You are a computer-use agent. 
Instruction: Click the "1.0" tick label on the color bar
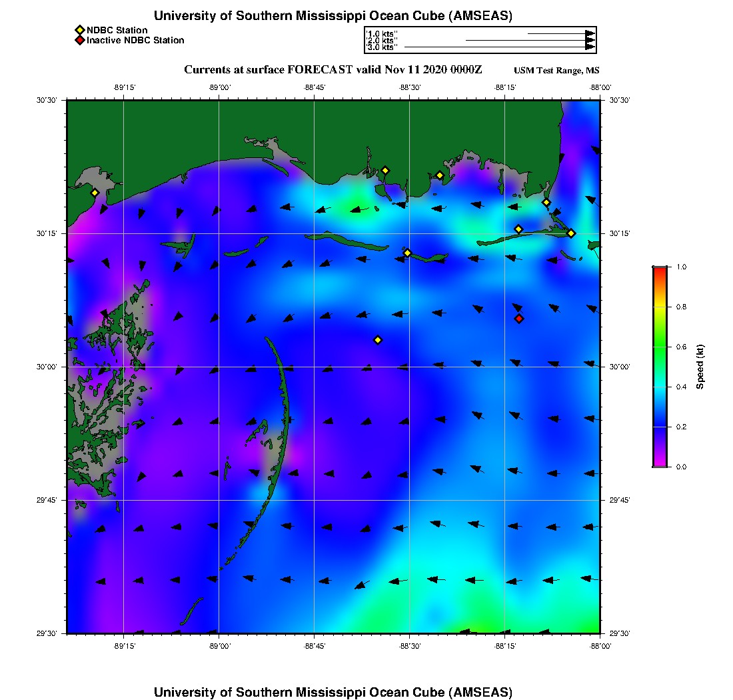coord(681,267)
